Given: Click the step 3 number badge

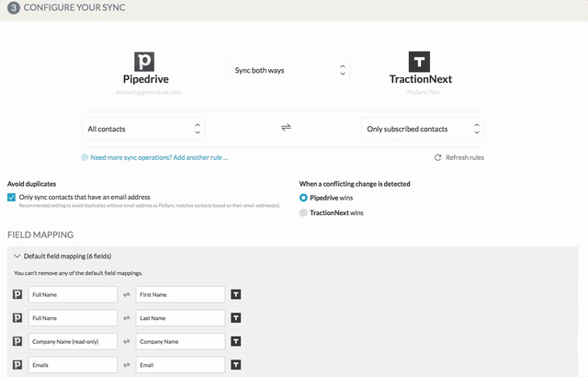Looking at the screenshot, I should click(x=14, y=8).
